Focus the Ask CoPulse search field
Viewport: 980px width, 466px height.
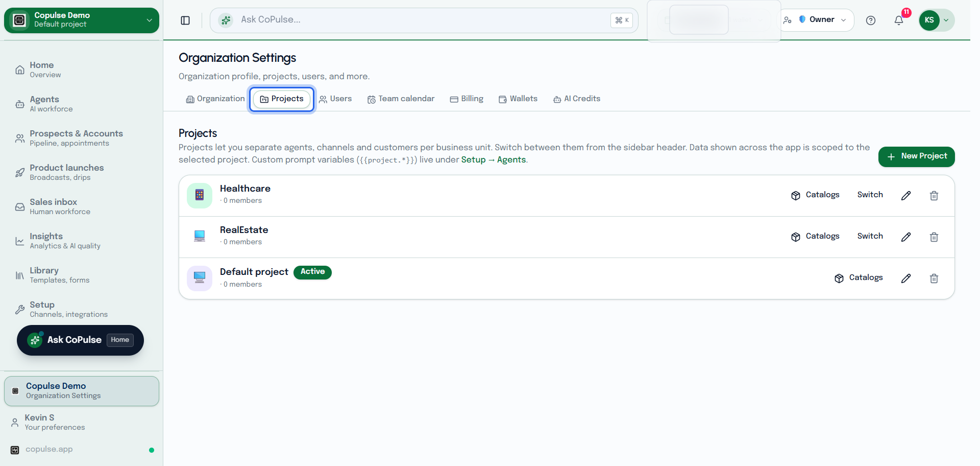point(424,20)
